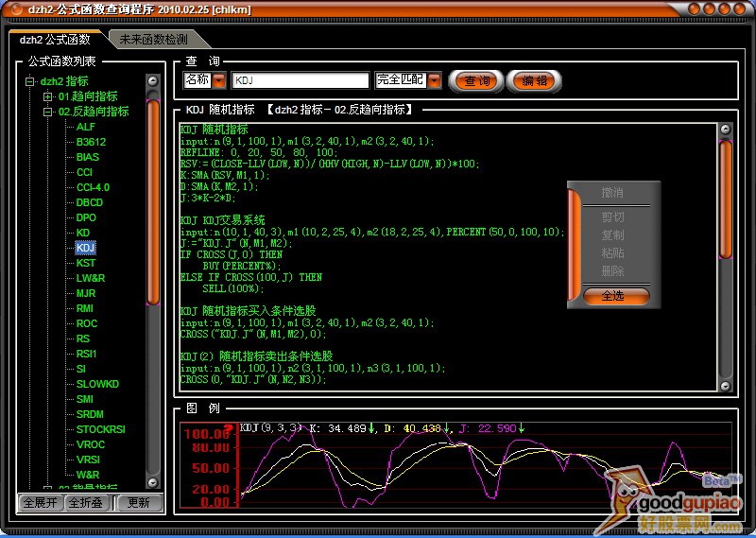Select DPO in the indicator tree
The height and width of the screenshot is (538, 756).
86,217
